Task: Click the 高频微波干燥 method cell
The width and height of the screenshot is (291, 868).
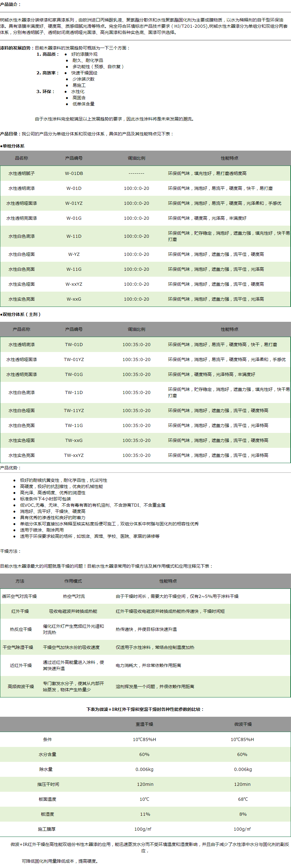Action: [x=21, y=687]
